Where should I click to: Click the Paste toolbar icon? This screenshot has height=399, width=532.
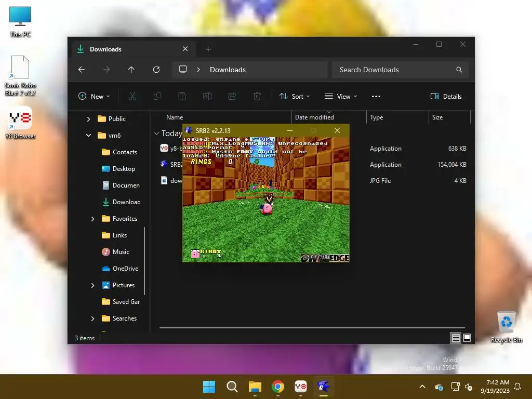(x=182, y=96)
